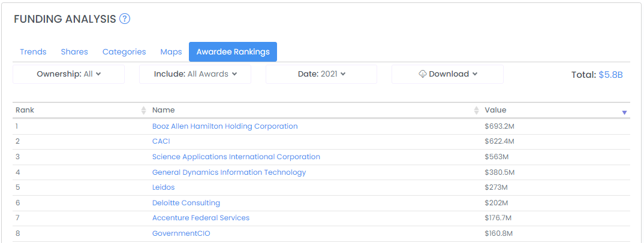This screenshot has width=644, height=243.
Task: Switch to the Shares tab
Action: 74,51
